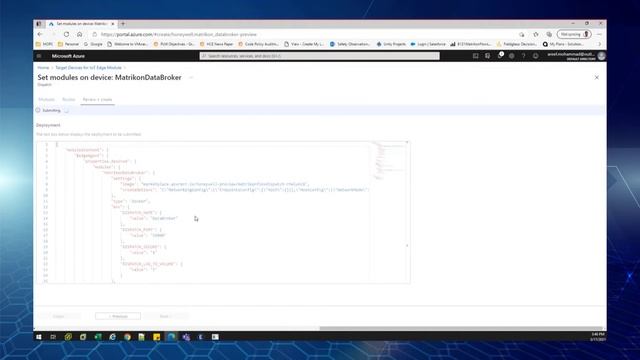Open a new browser tab
The height and width of the screenshot is (360, 640).
pos(123,24)
